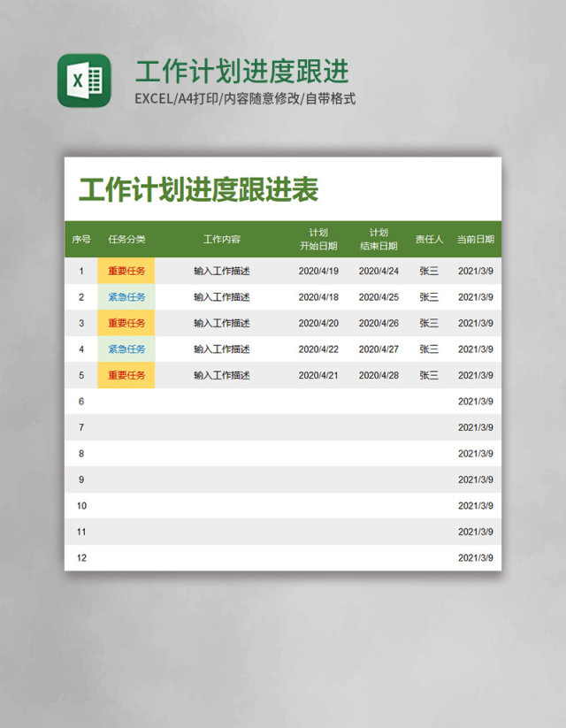Click the sheet heading 工作计划进度跟进表
This screenshot has width=566, height=728.
click(199, 189)
